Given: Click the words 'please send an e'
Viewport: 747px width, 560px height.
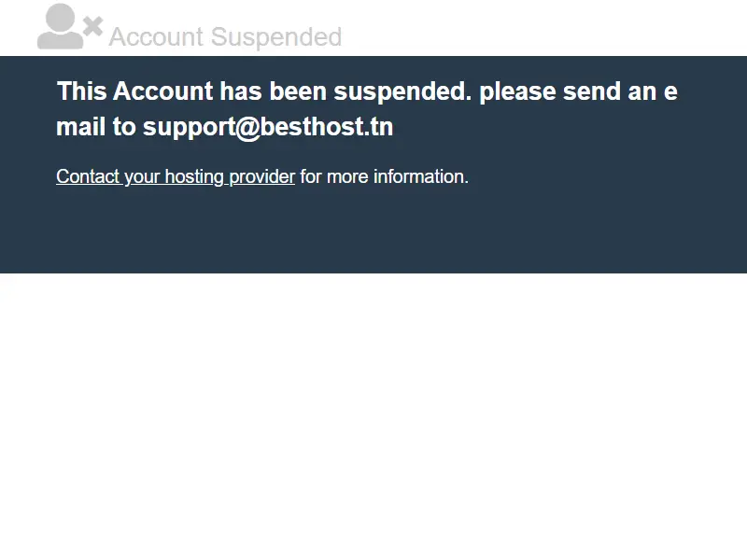Looking at the screenshot, I should pyautogui.click(x=578, y=91).
